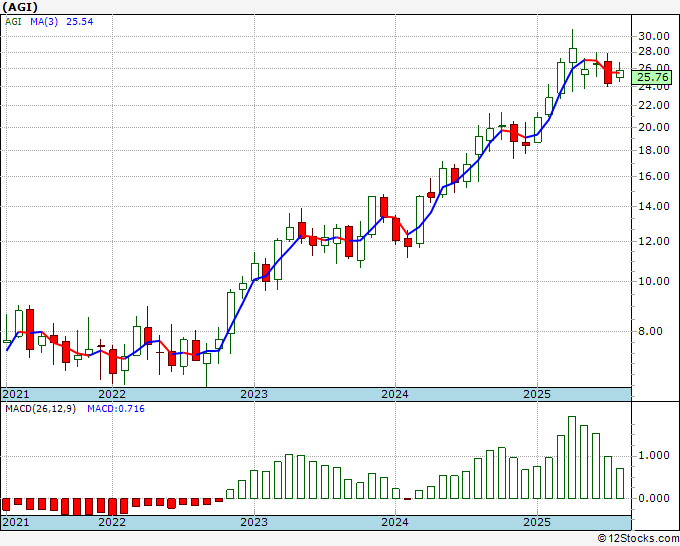680x546 pixels.
Task: Select 2023 on the price chart time axis
Action: click(x=254, y=394)
